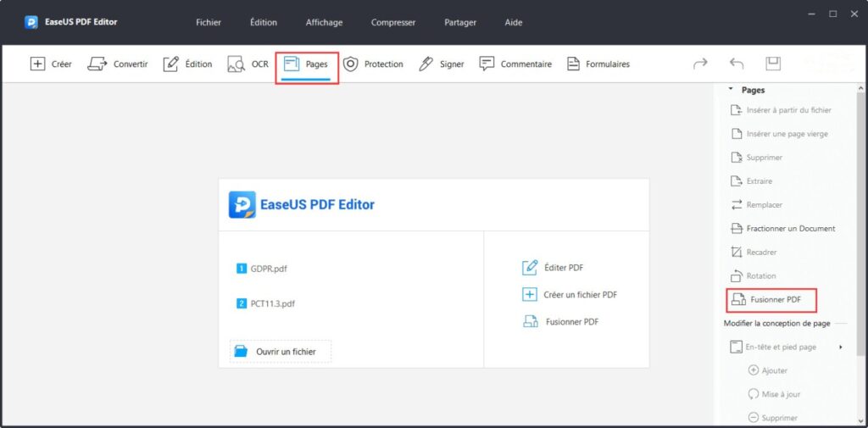Image resolution: width=868 pixels, height=428 pixels.
Task: Click Remplacer in Pages panel
Action: pos(757,205)
